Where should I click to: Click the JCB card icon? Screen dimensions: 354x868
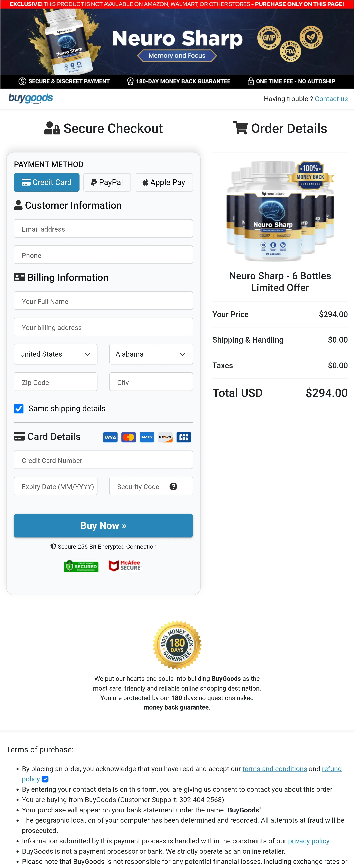pos(183,437)
